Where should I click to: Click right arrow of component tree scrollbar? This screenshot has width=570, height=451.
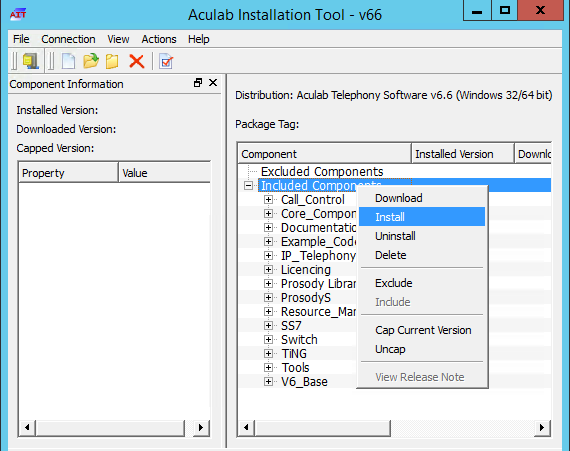click(x=542, y=427)
